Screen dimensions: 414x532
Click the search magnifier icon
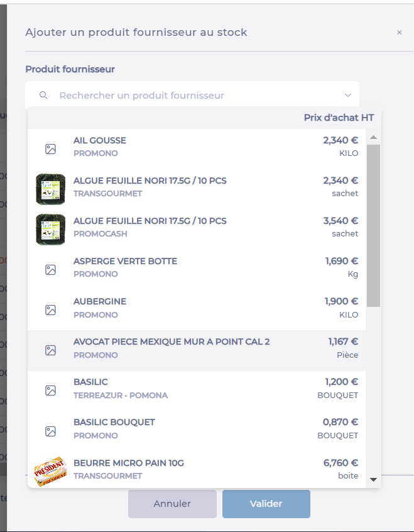pos(43,95)
